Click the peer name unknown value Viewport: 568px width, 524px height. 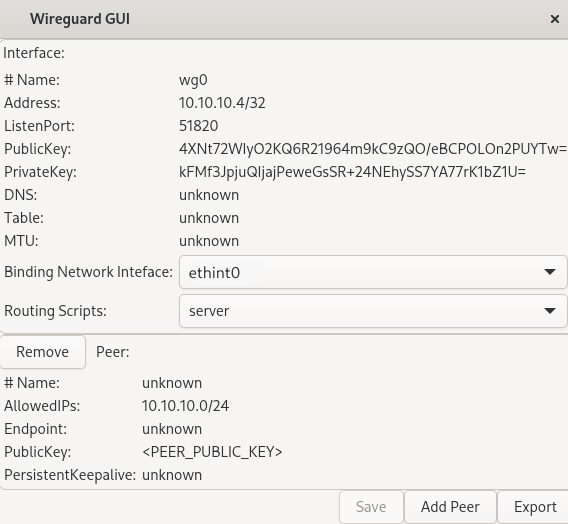(172, 383)
